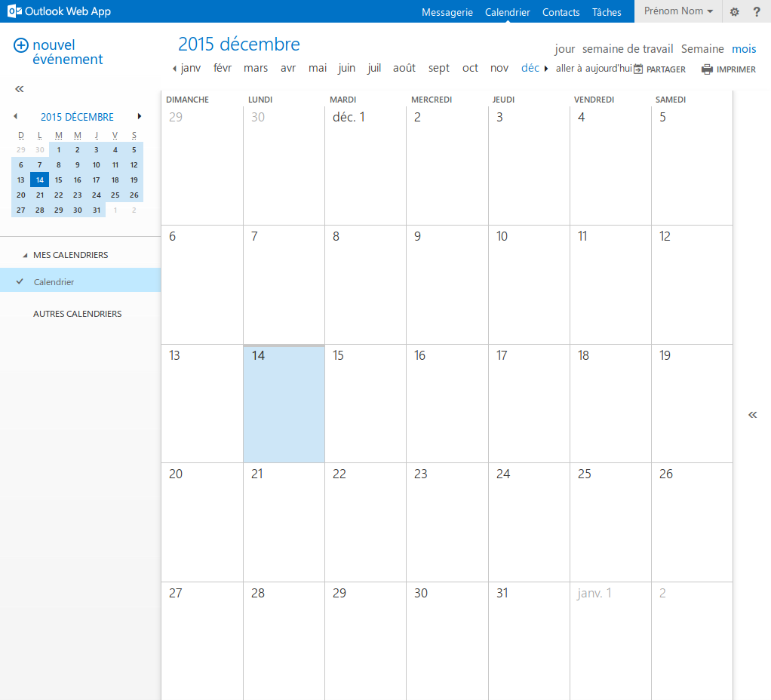
Task: Switch to Semaine de travail view
Action: pos(627,49)
